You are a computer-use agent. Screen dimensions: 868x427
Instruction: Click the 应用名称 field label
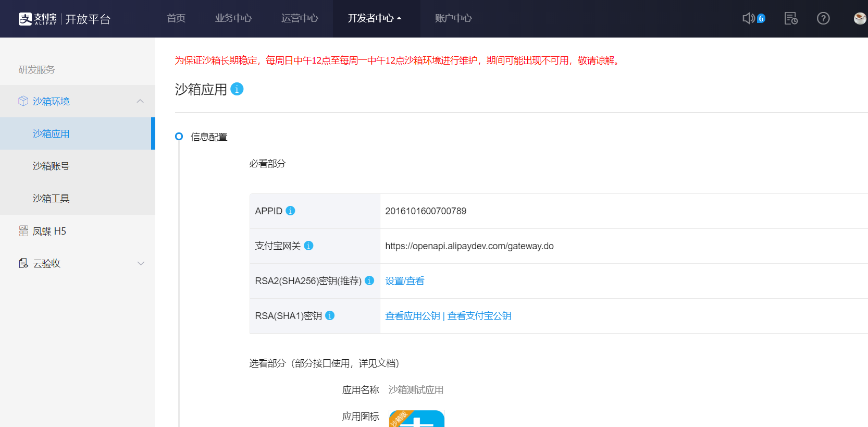361,389
